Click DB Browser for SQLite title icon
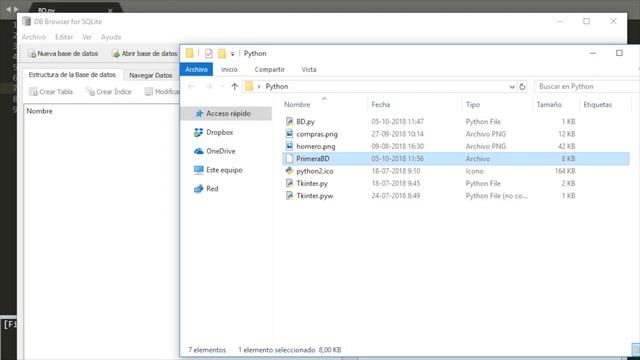 tap(27, 21)
